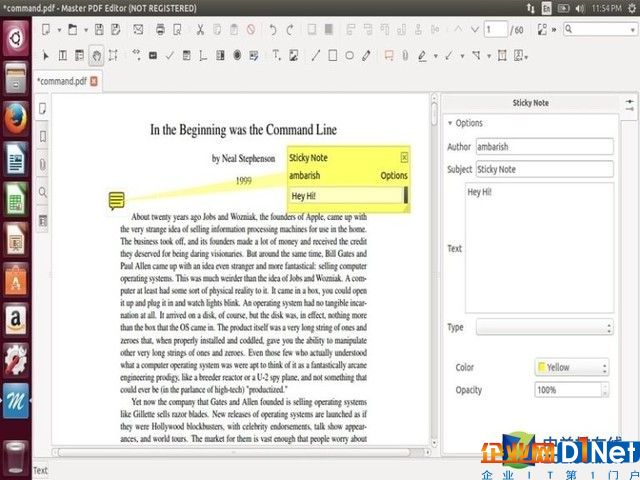Open the Highlight tool dropdown arrow
The image size is (640, 480).
pyautogui.click(x=436, y=56)
